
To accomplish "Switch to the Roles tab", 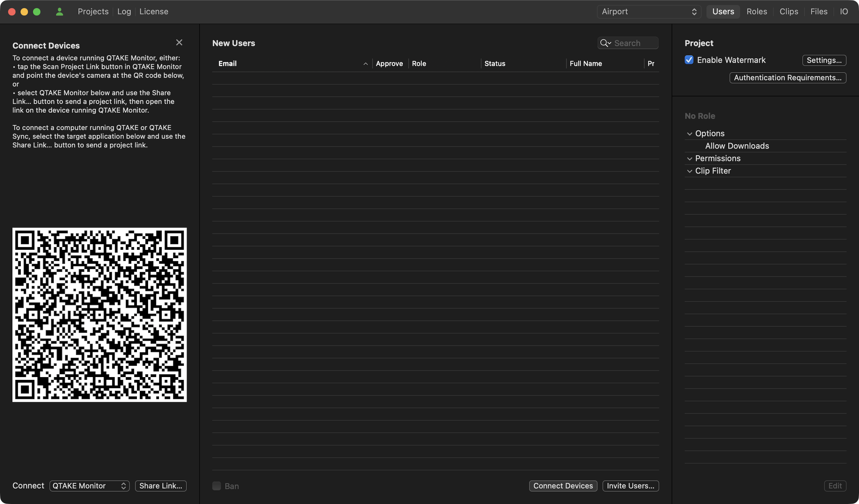I will [x=756, y=12].
